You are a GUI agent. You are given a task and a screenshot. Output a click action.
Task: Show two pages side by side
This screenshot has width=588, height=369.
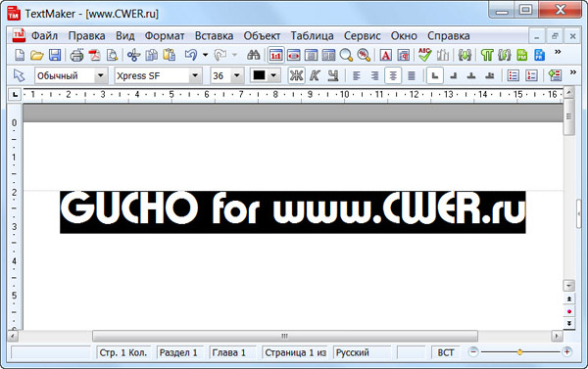coord(328,55)
